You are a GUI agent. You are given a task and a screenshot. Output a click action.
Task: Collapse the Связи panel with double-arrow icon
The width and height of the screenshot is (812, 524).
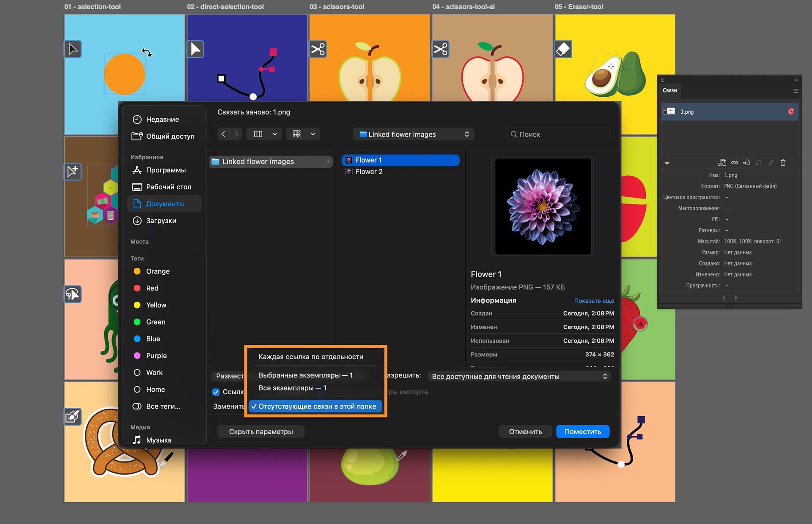[796, 80]
